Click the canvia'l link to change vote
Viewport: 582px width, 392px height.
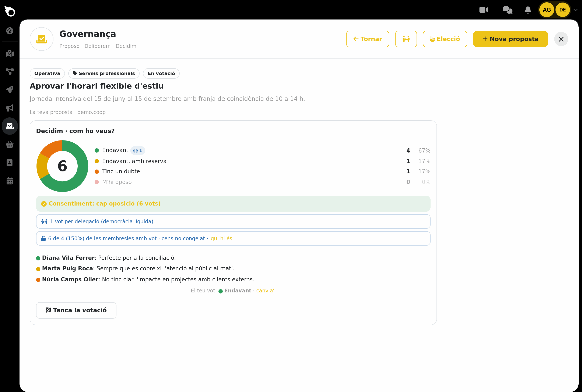pos(266,291)
